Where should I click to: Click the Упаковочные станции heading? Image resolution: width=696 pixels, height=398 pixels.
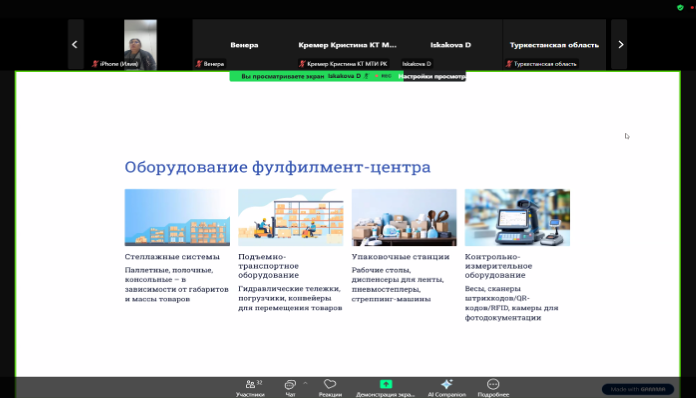(x=400, y=257)
